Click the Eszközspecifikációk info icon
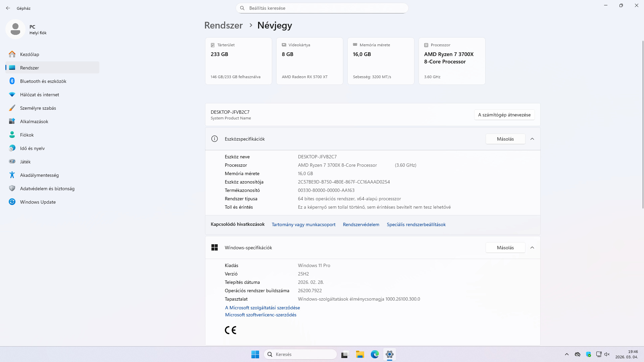The height and width of the screenshot is (362, 644). 214,139
